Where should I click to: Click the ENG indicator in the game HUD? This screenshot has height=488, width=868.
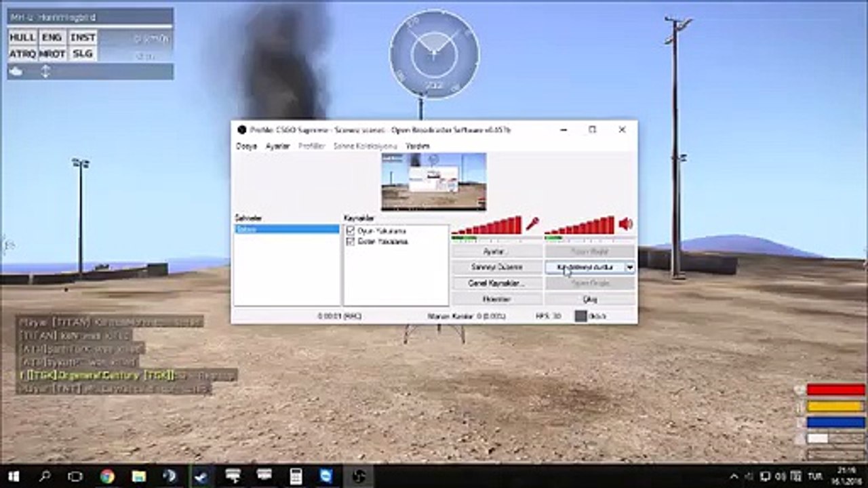52,37
